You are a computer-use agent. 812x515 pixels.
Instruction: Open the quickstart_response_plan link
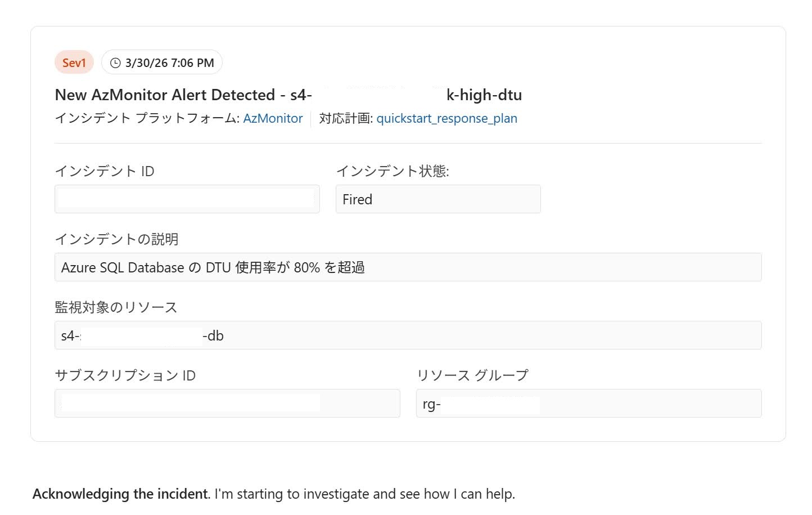[446, 118]
